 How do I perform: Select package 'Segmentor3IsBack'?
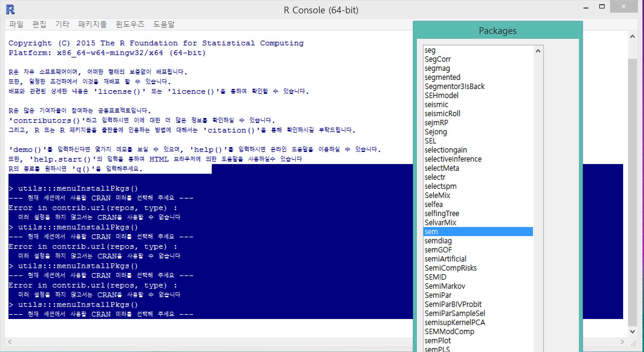(x=478, y=87)
